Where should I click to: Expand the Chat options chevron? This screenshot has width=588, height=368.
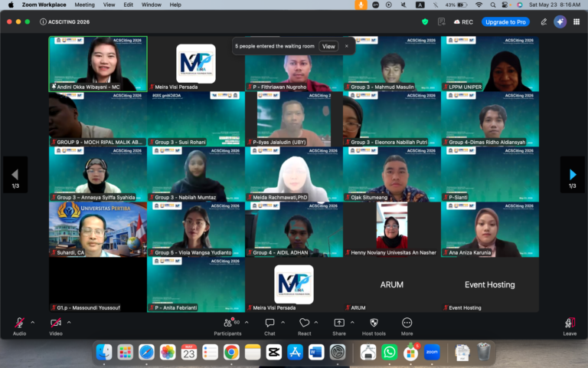coord(283,322)
